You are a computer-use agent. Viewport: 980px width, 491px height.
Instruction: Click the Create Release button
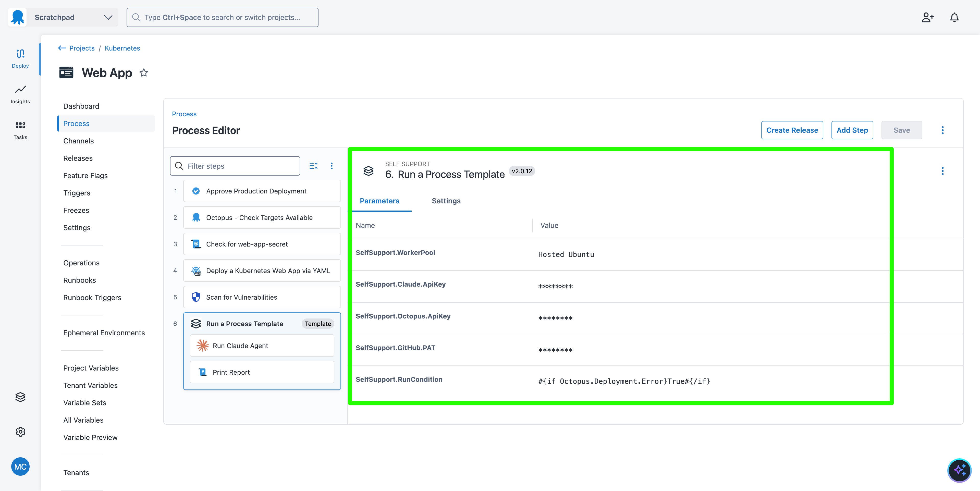(792, 130)
